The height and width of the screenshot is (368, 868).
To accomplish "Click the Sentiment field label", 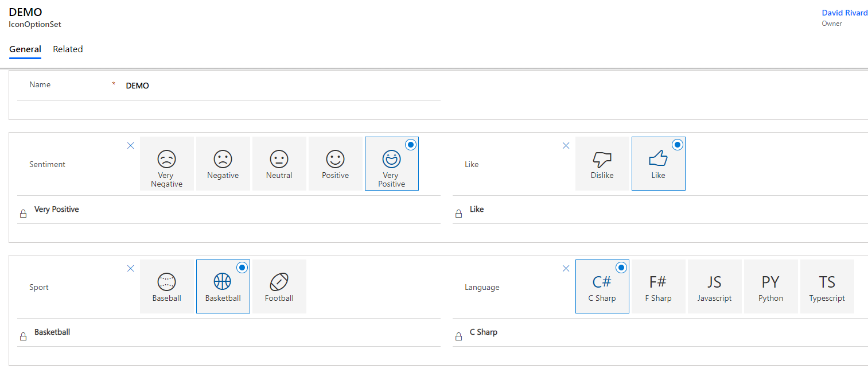I will (x=47, y=164).
